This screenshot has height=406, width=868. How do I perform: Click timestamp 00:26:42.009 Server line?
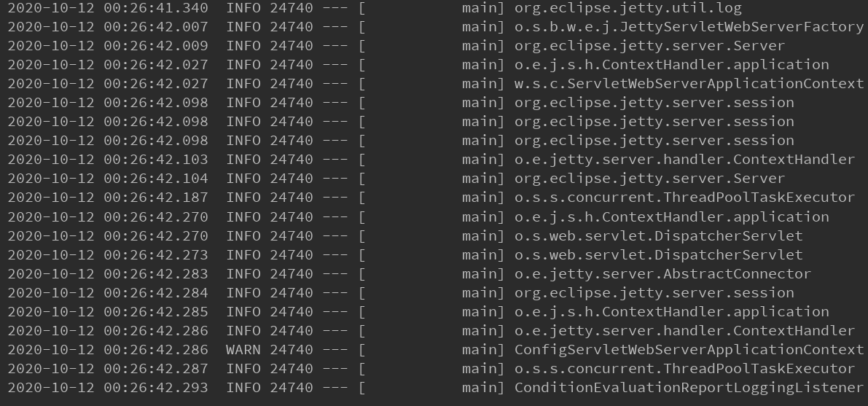tap(155, 45)
